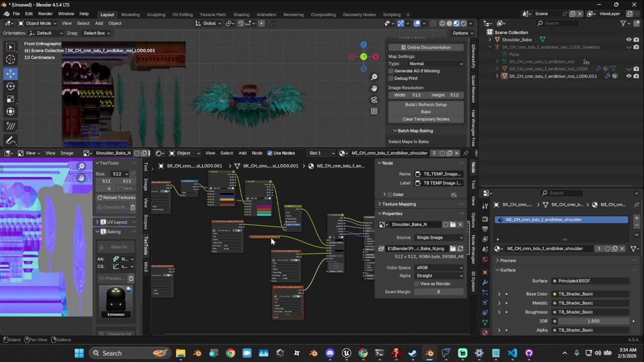Screen dimensions: 644x362
Task: Open the Color Space sRGB dropdown
Action: pos(439,267)
